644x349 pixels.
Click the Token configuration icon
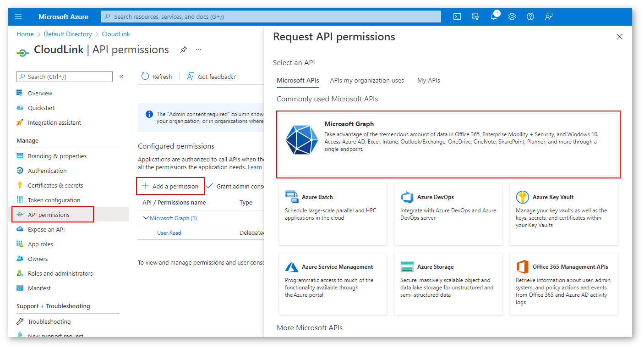(20, 200)
